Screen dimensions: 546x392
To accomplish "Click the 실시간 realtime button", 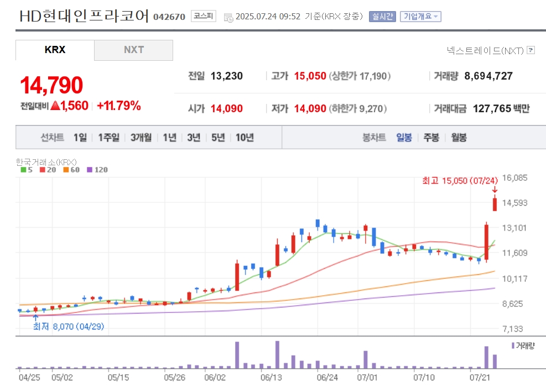I will point(382,17).
